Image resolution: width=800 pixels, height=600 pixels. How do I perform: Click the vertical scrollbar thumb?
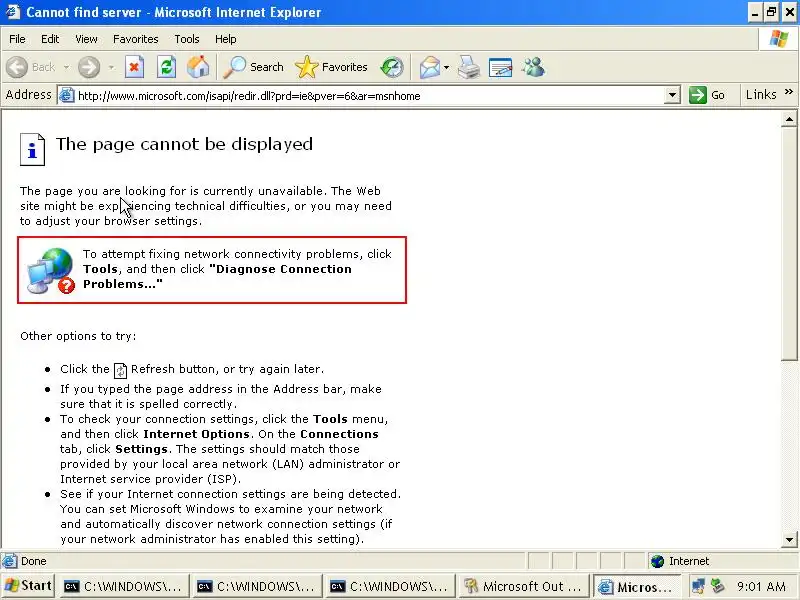(789, 244)
